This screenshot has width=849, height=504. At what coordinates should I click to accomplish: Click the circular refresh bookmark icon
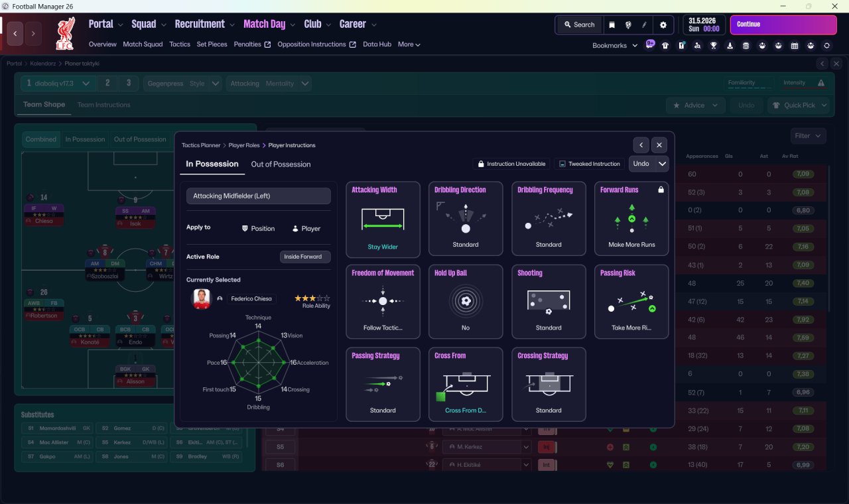(x=826, y=46)
